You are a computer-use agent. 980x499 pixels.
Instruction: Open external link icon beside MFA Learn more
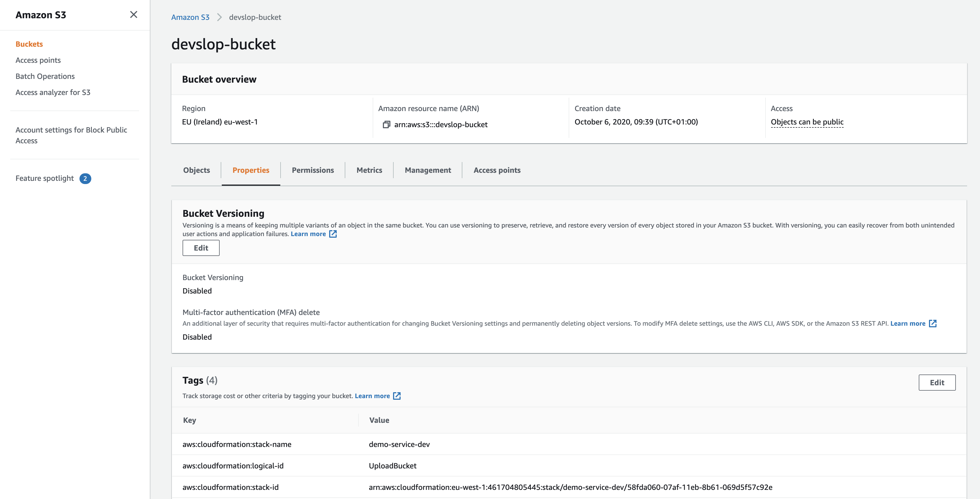point(932,324)
